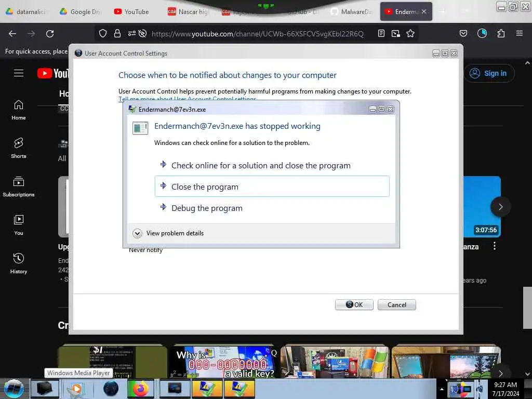Click the YouTube channel URL address field
Screen dimensions: 532x399
point(257,34)
